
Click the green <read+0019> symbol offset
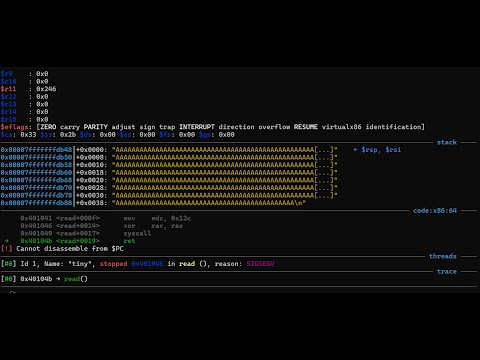78,241
